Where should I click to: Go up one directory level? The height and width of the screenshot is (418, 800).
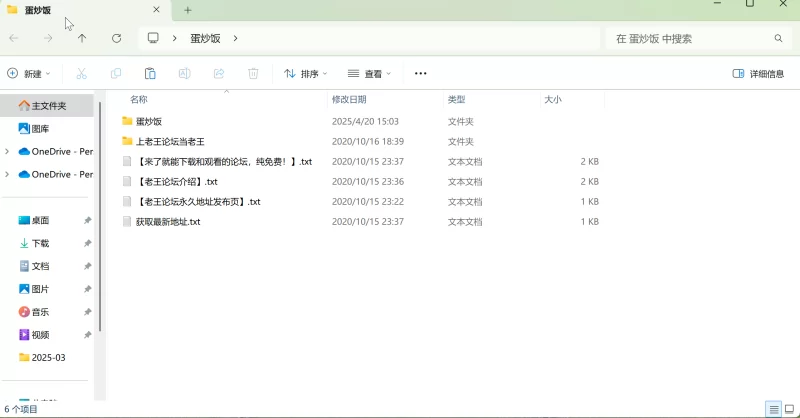[x=82, y=38]
